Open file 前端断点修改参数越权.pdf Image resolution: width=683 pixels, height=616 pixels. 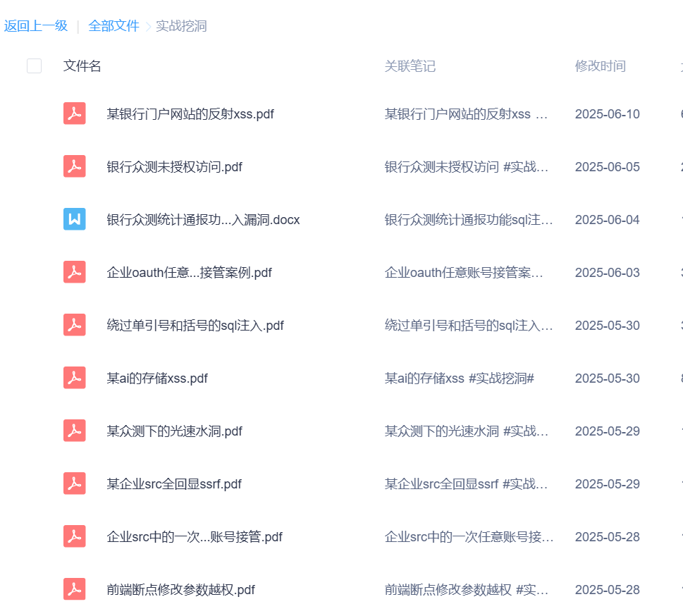180,589
